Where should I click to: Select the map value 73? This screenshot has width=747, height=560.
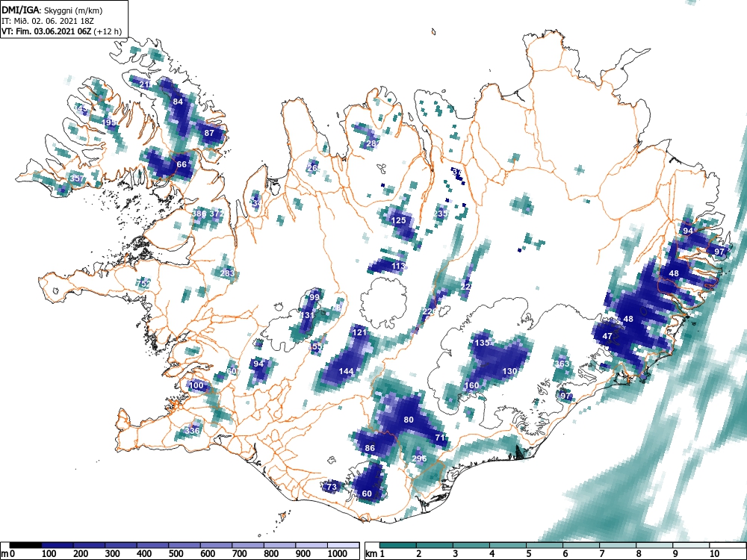332,486
